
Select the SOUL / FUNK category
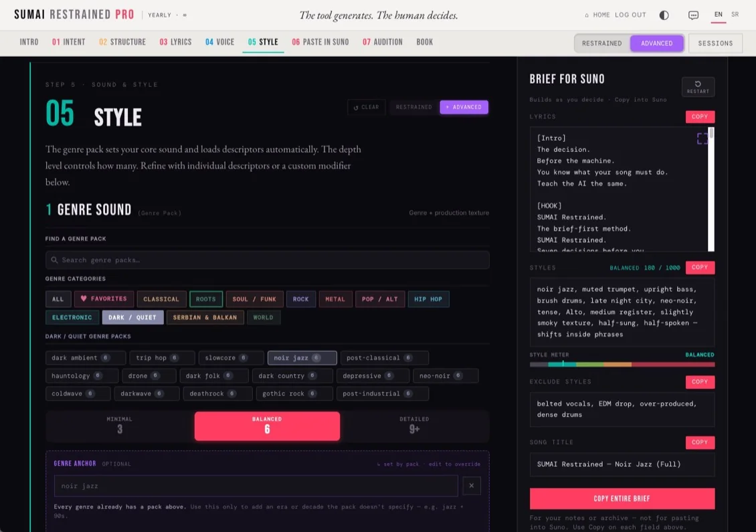coord(255,299)
